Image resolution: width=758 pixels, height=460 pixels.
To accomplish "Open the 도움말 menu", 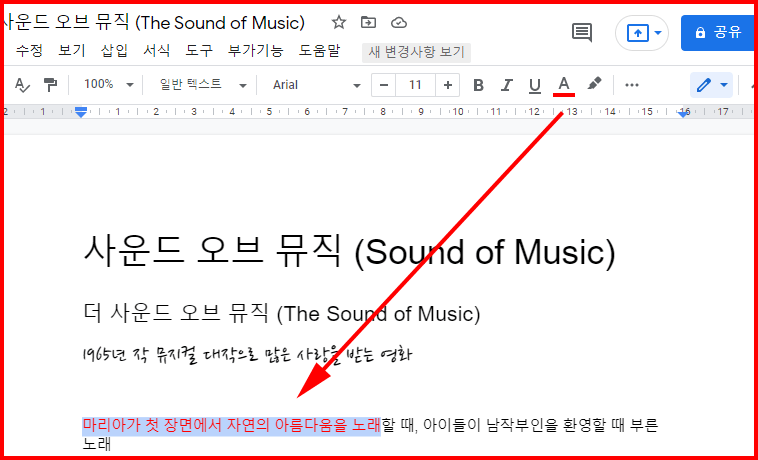I will click(x=319, y=50).
